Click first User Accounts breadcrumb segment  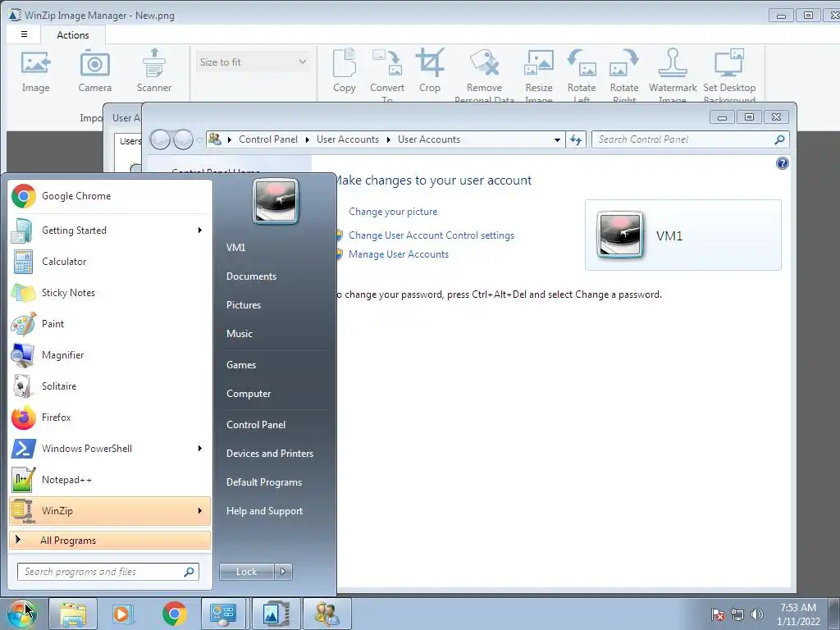pyautogui.click(x=348, y=139)
